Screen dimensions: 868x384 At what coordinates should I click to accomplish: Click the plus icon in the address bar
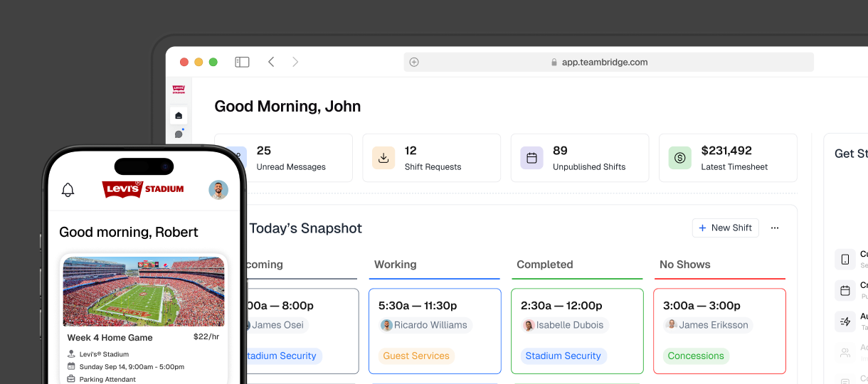pyautogui.click(x=414, y=62)
